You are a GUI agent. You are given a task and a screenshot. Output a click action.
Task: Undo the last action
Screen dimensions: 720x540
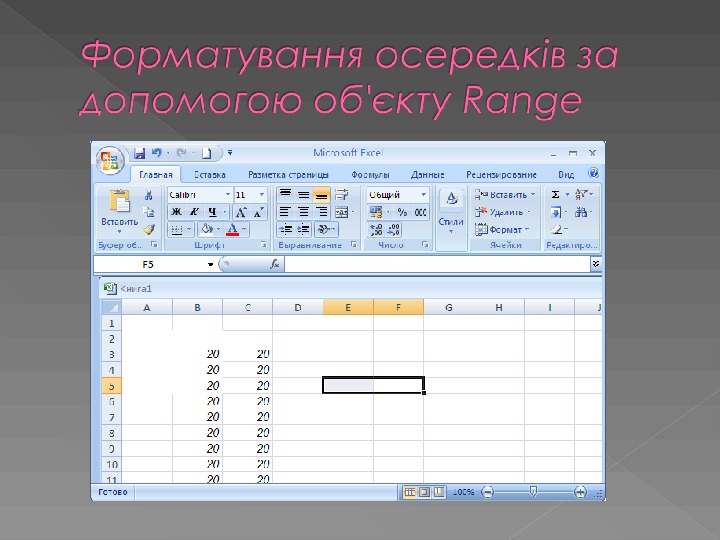157,153
